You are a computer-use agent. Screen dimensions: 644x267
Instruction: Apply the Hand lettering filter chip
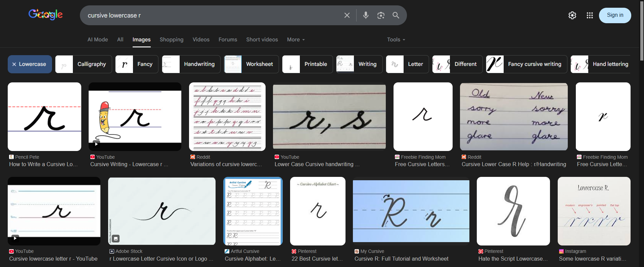(600, 64)
